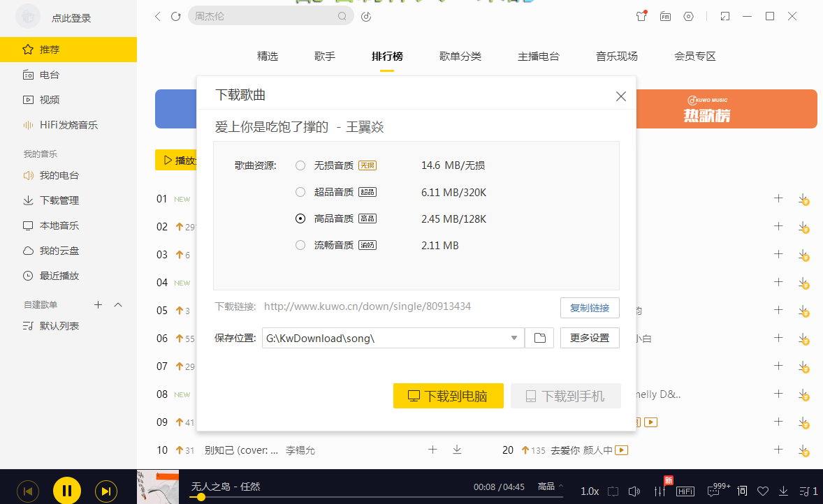The width and height of the screenshot is (823, 504).
Task: Click 复制链接 button
Action: (x=590, y=308)
